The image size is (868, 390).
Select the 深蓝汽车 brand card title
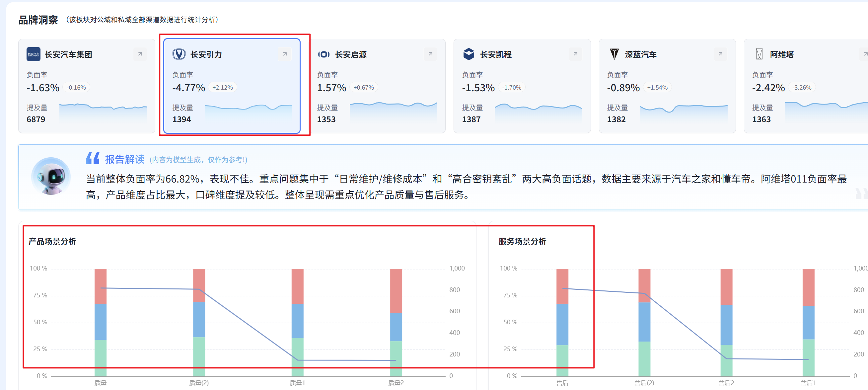(641, 54)
